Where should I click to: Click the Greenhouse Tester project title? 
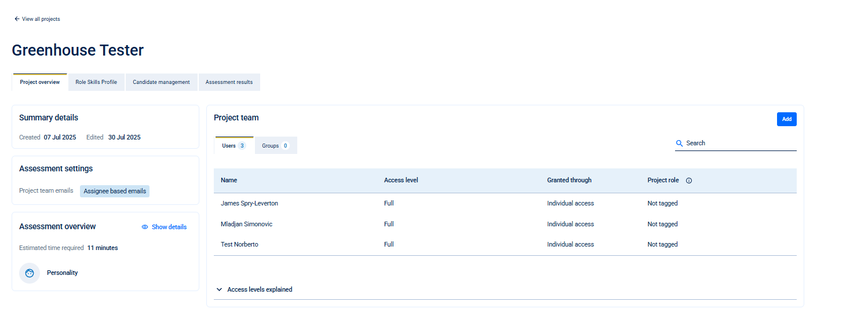78,50
